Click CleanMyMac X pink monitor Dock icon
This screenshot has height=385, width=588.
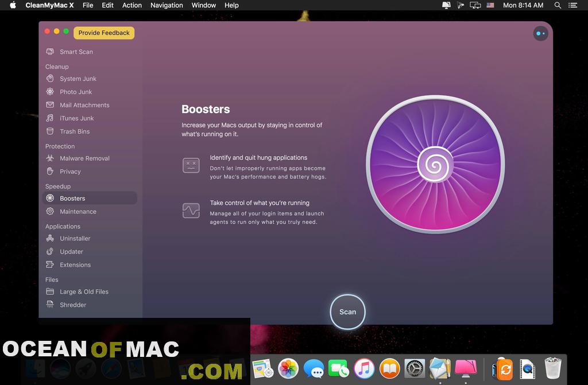466,368
